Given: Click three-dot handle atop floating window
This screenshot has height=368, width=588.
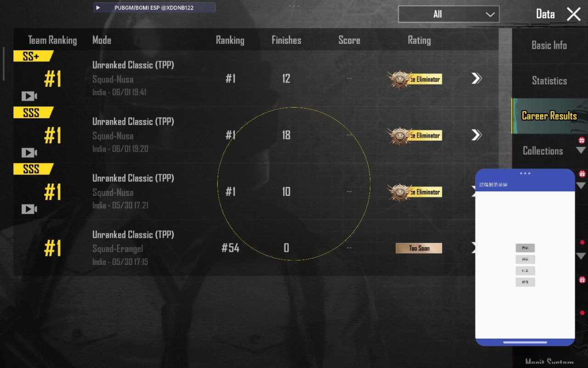Looking at the screenshot, I should (x=525, y=173).
